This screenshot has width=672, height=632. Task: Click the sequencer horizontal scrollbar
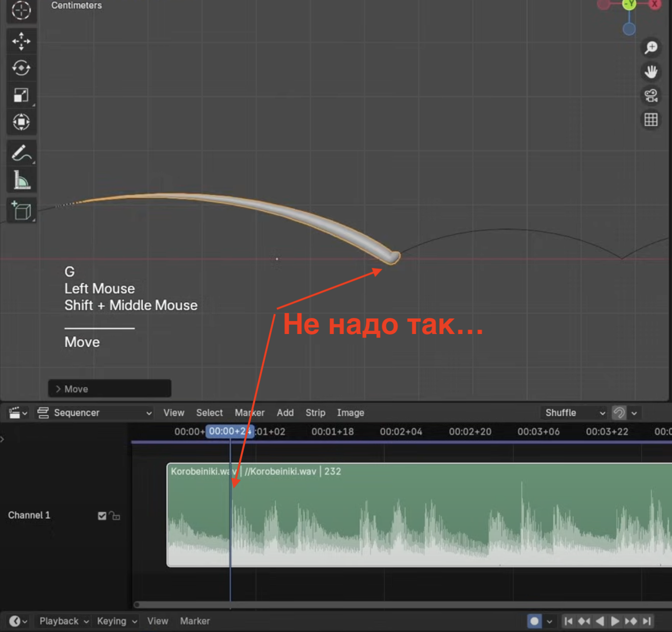click(403, 605)
